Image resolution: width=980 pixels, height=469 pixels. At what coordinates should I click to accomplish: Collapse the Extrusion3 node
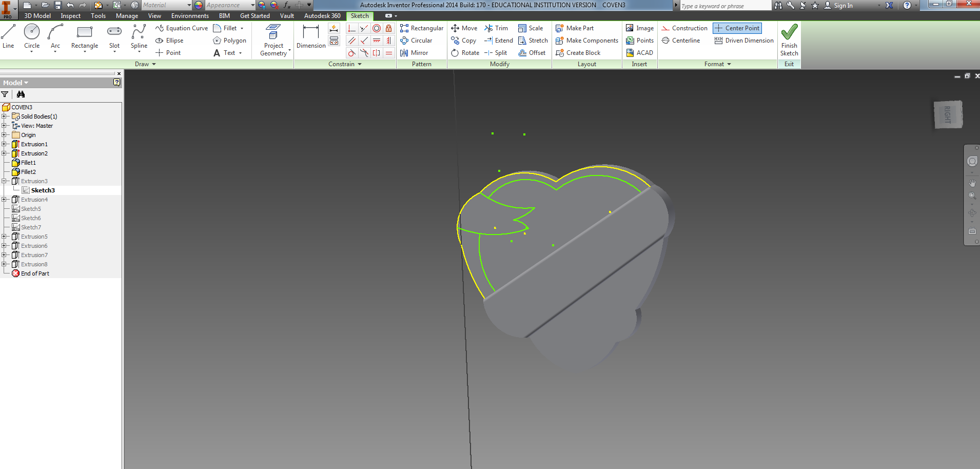[x=4, y=181]
